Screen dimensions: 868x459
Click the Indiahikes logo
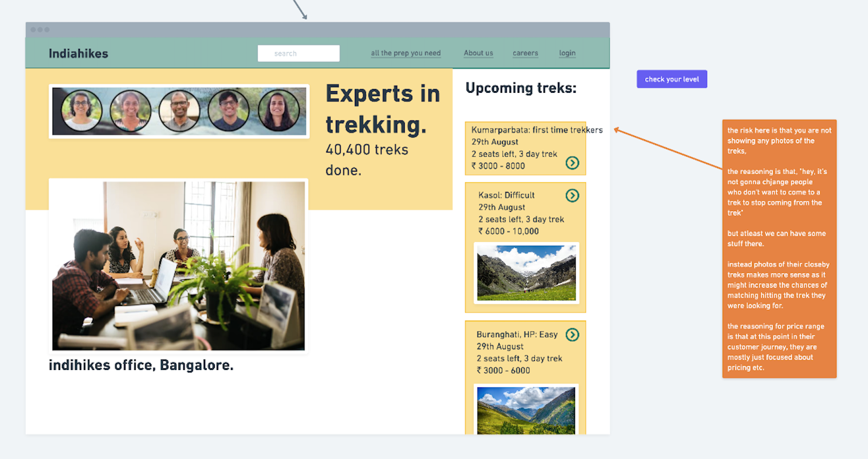click(79, 53)
